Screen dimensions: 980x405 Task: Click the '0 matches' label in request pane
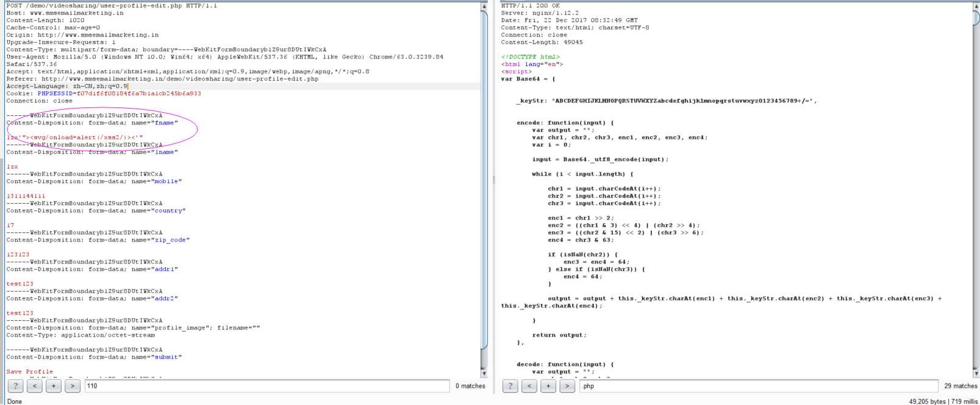click(x=470, y=386)
